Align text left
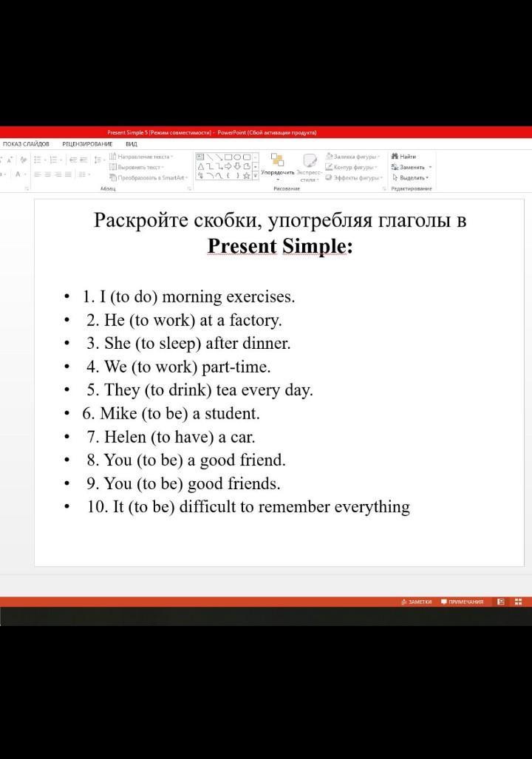Screen dimensions: 532x759 (37, 174)
